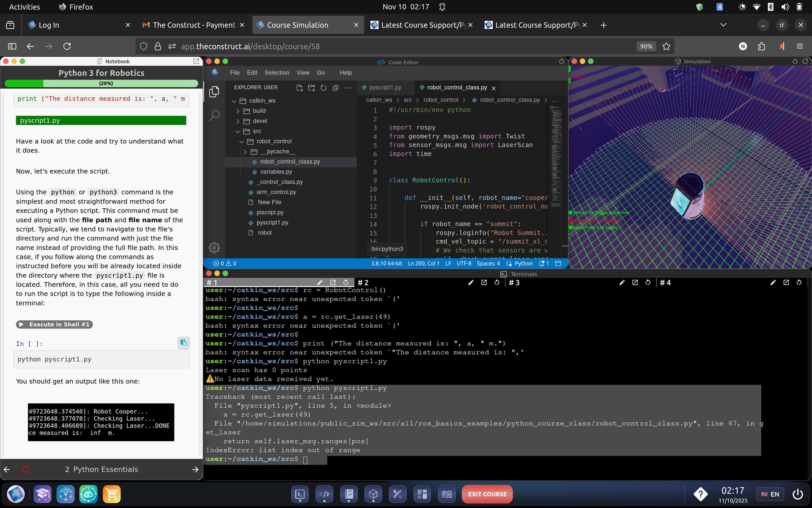This screenshot has height=508, width=812.
Task: Click the EXIT COURSE button
Action: click(x=487, y=494)
